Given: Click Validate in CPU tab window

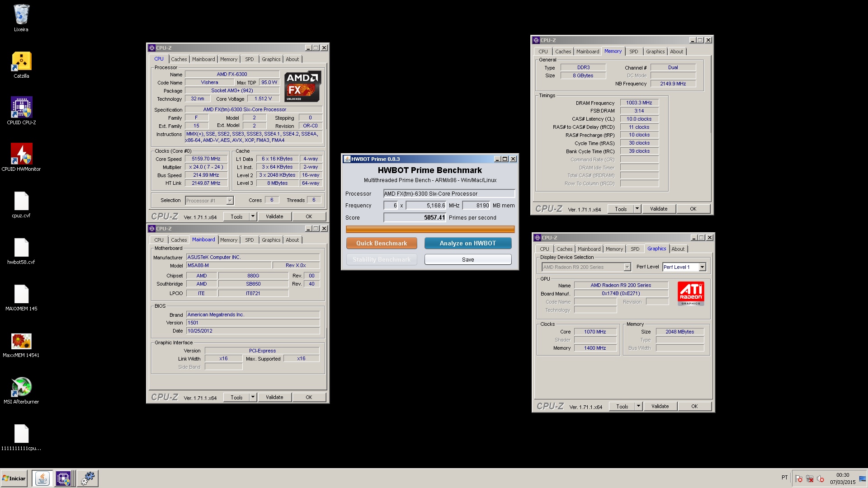Looking at the screenshot, I should 274,216.
